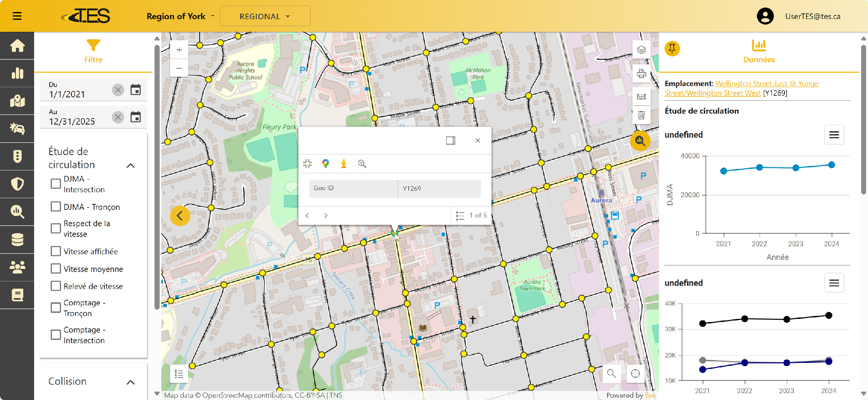
Task: Check Relevé de vitesse
Action: (x=56, y=286)
